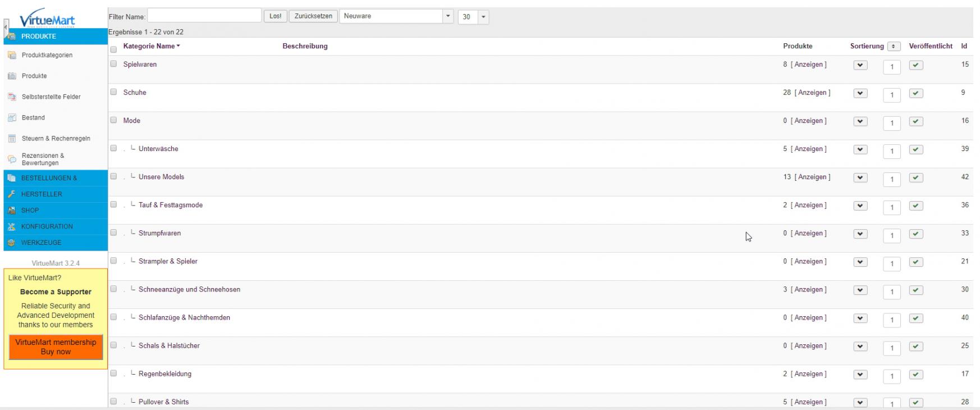Click the Filter Name text field
Image resolution: width=980 pixels, height=410 pixels.
click(x=204, y=16)
